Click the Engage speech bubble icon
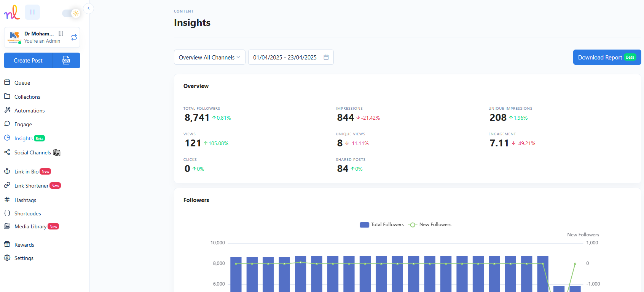Viewport: 644px width, 292px height. (7, 124)
